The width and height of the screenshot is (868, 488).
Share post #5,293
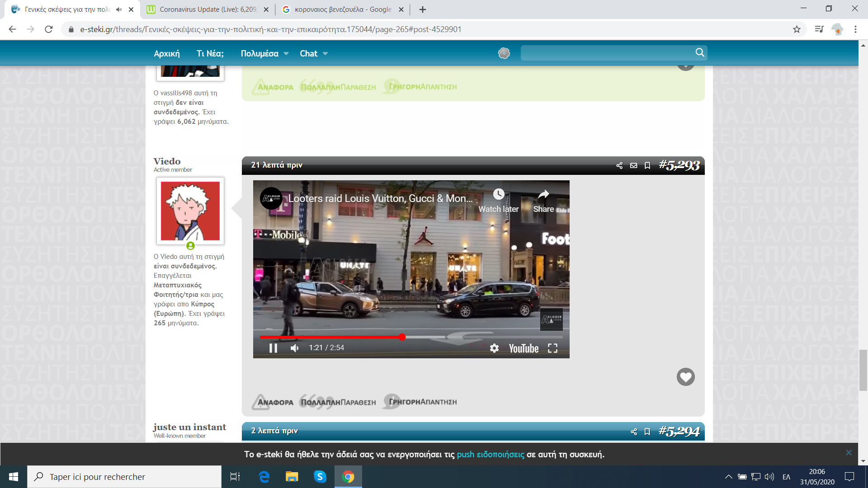619,166
